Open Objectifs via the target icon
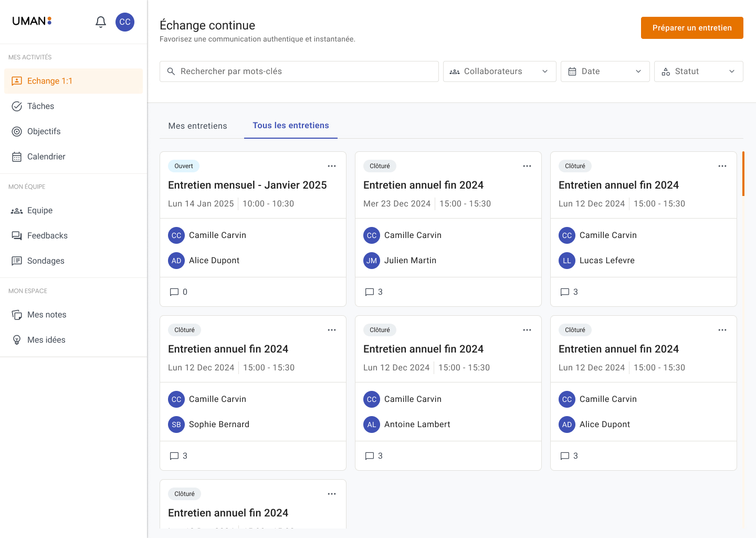The width and height of the screenshot is (756, 538). pos(16,131)
